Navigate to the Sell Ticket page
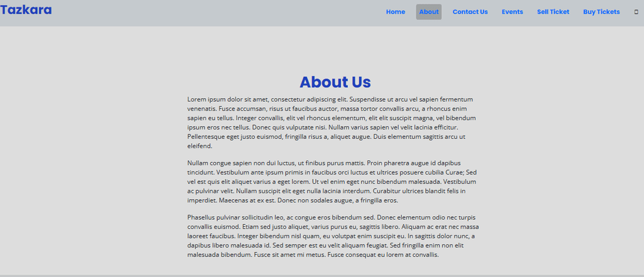 [553, 12]
